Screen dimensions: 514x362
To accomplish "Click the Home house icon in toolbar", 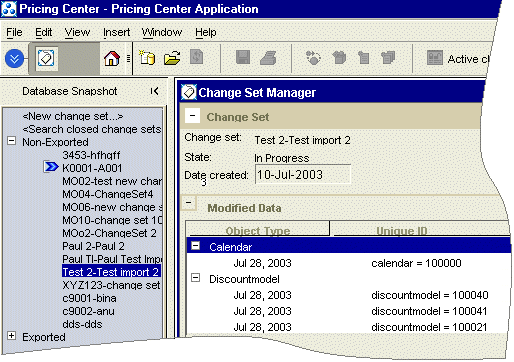I will coord(112,58).
